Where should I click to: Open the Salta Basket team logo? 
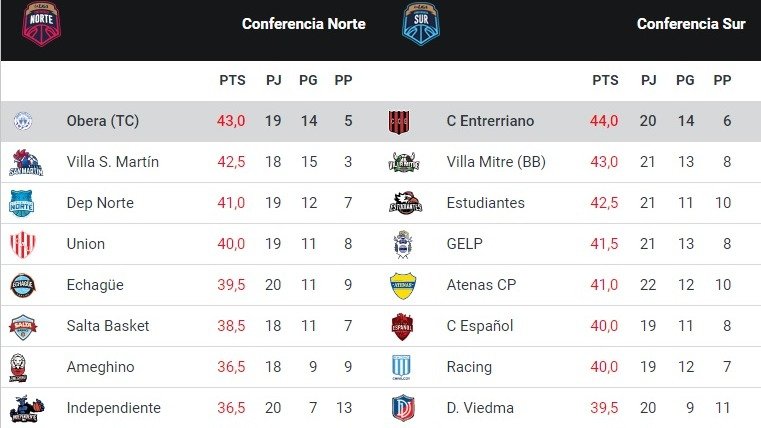(23, 327)
